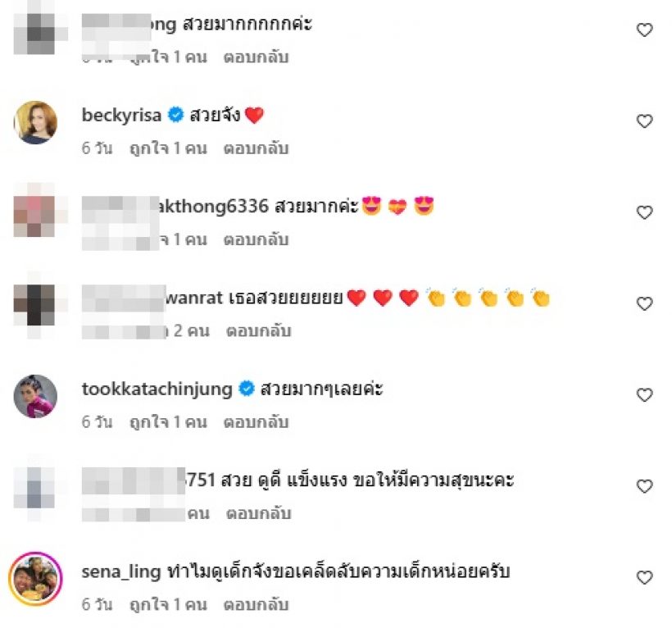Like the beckyrisa comment with the heart
Screen dimensions: 672x628
pyautogui.click(x=644, y=121)
